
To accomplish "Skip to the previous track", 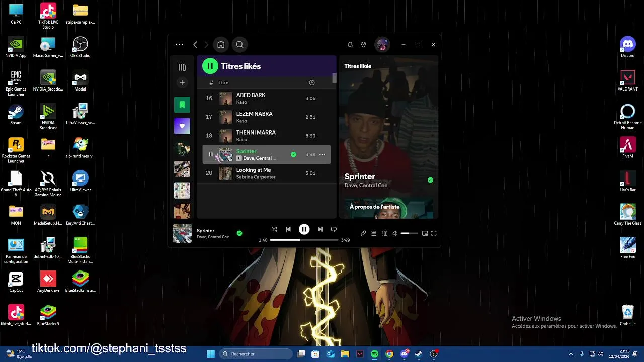I will click(x=288, y=229).
